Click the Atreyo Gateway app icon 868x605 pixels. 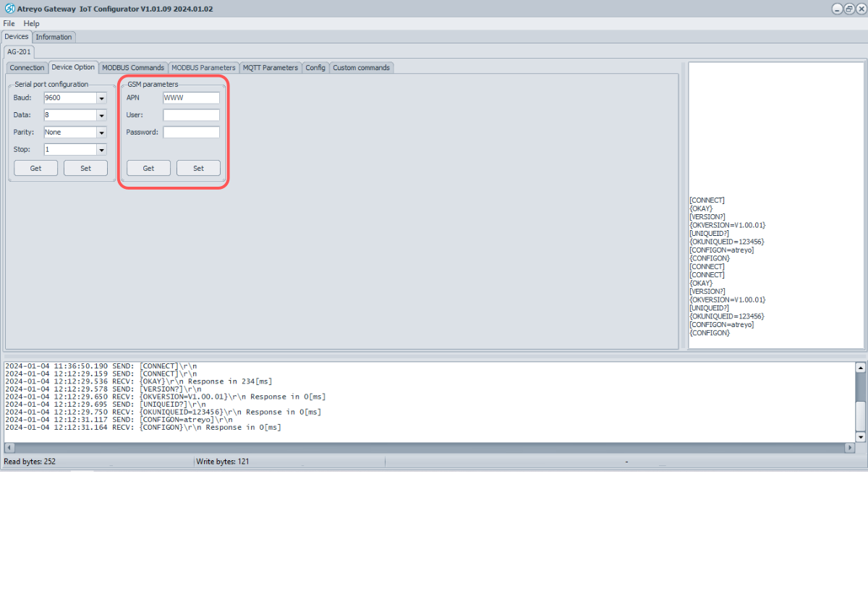(9, 9)
